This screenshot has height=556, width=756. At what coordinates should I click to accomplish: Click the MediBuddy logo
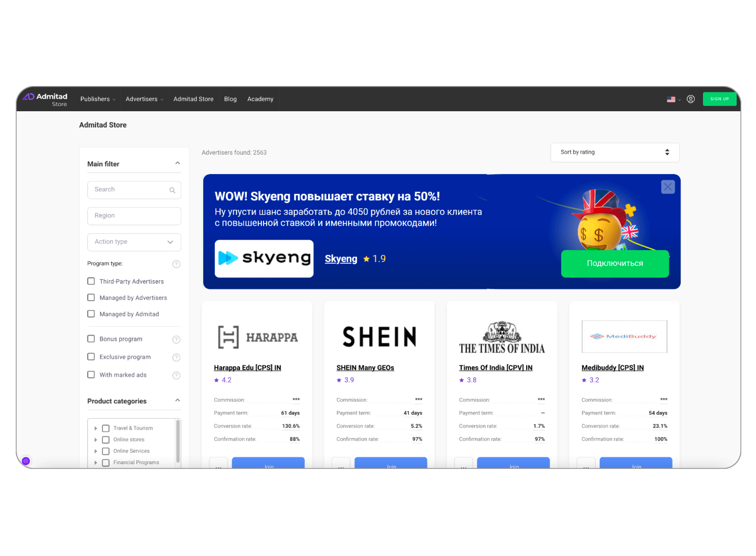[x=624, y=337]
